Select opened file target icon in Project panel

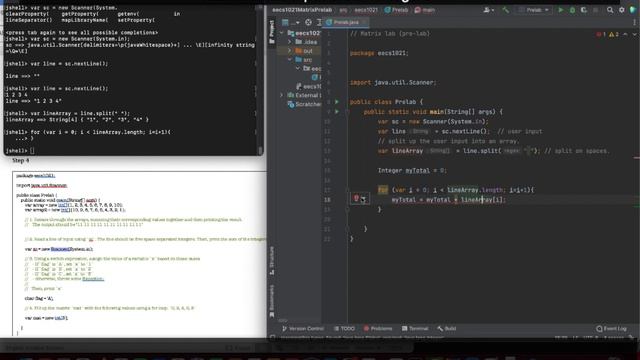[x=308, y=22]
